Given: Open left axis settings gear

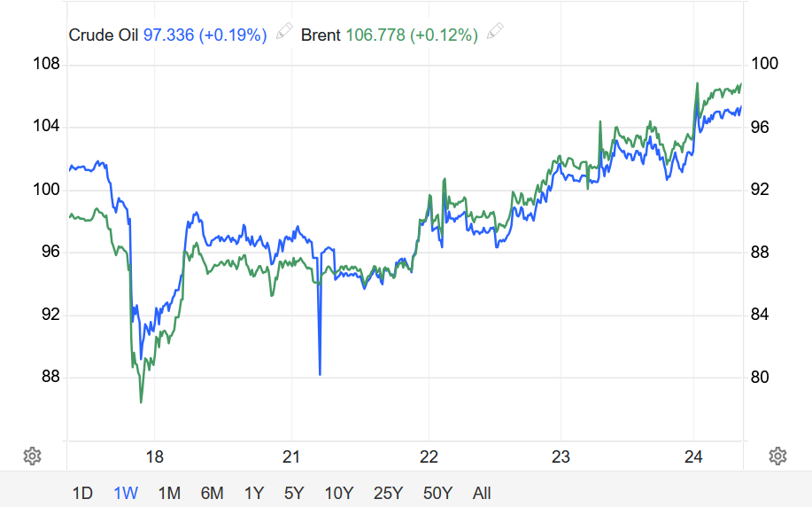Looking at the screenshot, I should tap(32, 456).
